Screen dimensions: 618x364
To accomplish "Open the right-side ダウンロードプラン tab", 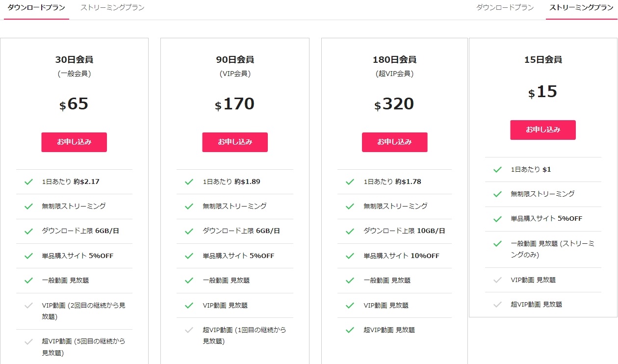I will point(505,8).
